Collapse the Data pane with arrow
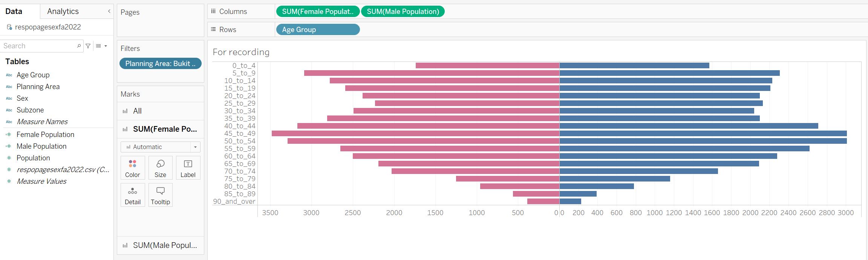The width and height of the screenshot is (868, 260). point(109,11)
